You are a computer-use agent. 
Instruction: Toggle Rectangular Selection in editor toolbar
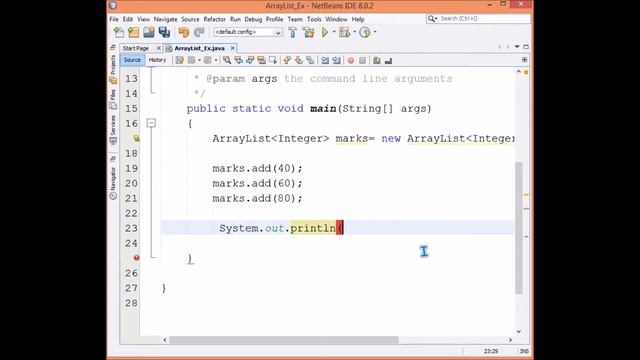click(273, 60)
